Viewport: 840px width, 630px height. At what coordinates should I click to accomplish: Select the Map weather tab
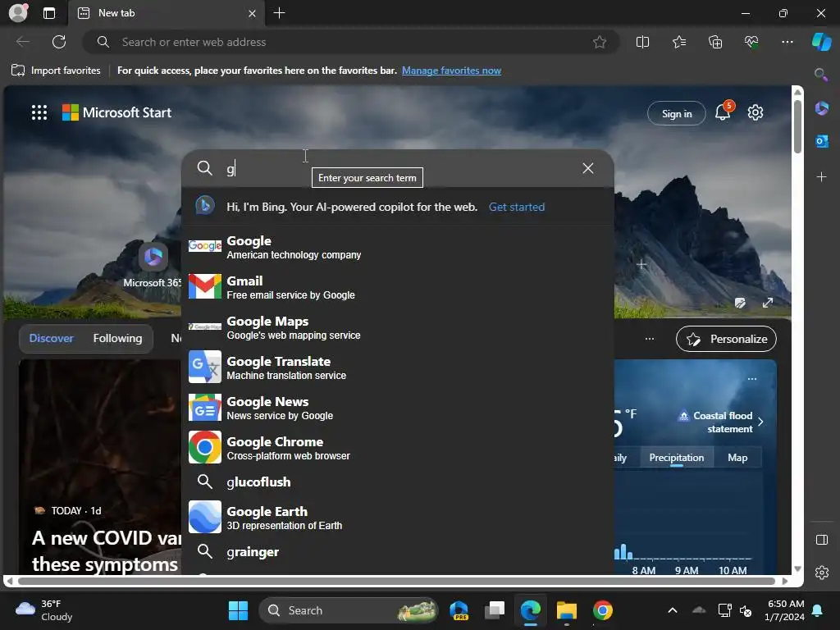click(737, 458)
